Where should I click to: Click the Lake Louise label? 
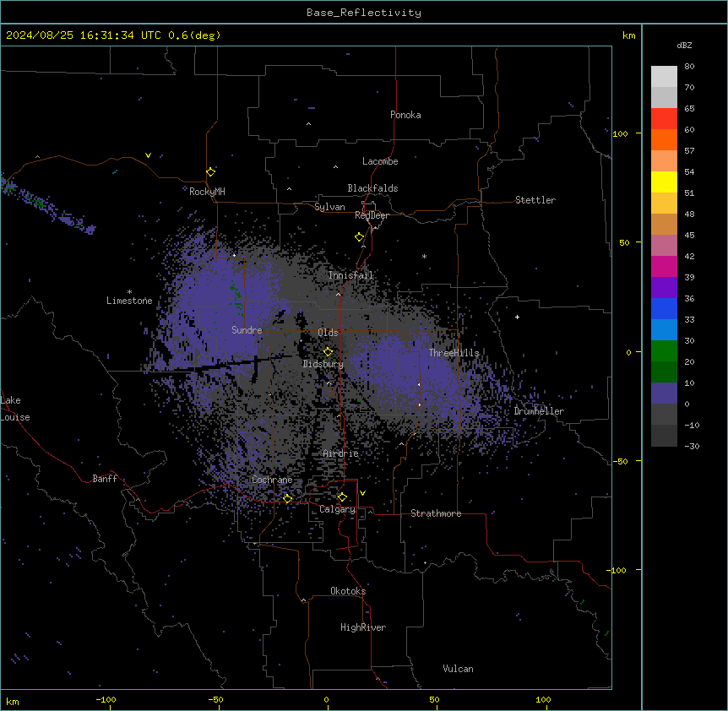coord(15,409)
